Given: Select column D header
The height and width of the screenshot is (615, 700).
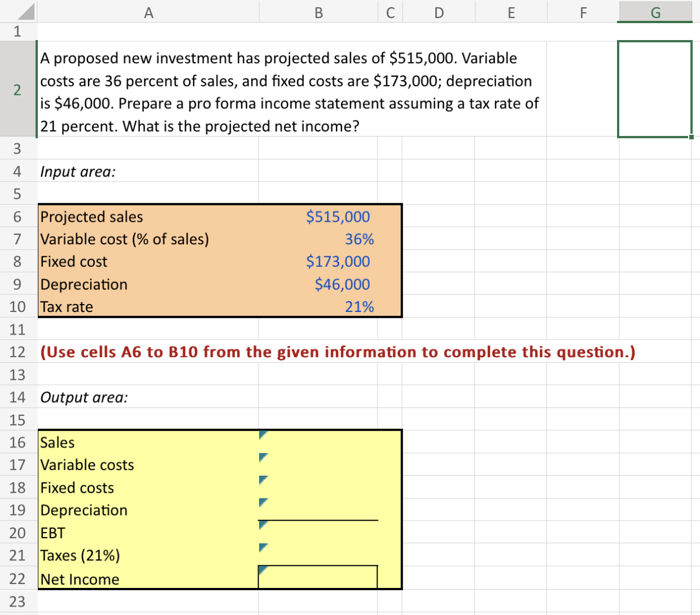Looking at the screenshot, I should [x=439, y=12].
